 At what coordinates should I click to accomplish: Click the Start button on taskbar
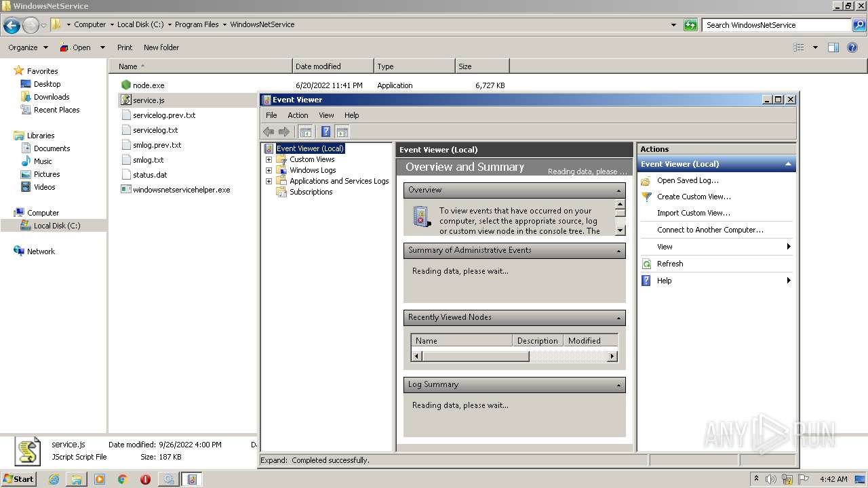click(19, 479)
